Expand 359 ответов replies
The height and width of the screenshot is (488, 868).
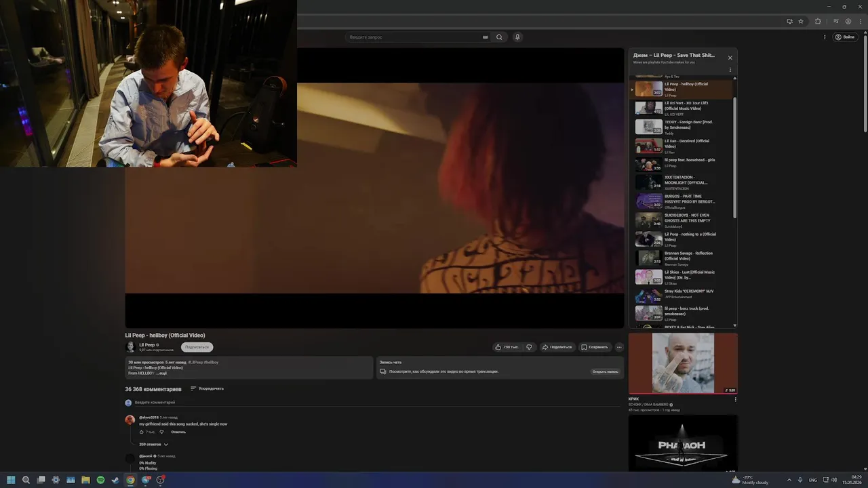(154, 445)
